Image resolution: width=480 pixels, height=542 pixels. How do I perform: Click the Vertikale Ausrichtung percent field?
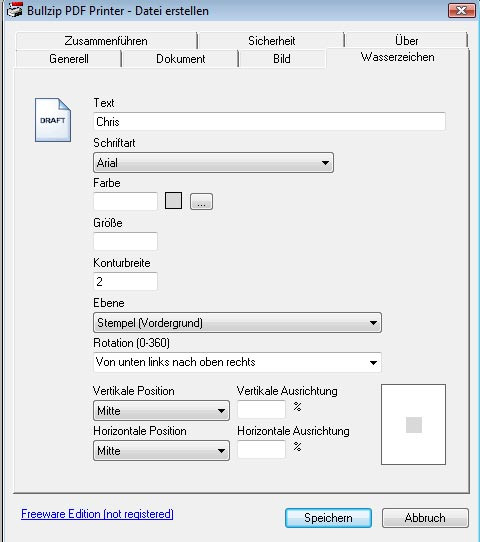[262, 410]
